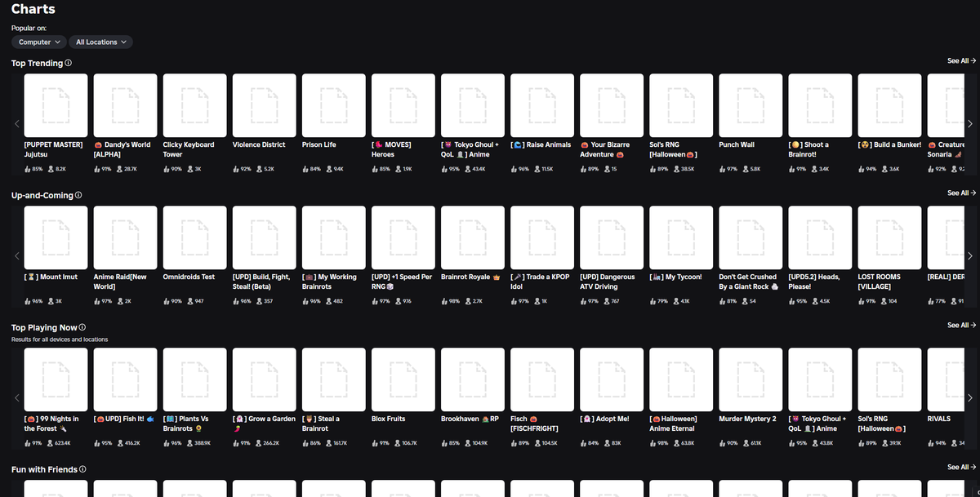
Task: Open the 99 Nights in the Forest thumbnail
Action: coord(56,379)
